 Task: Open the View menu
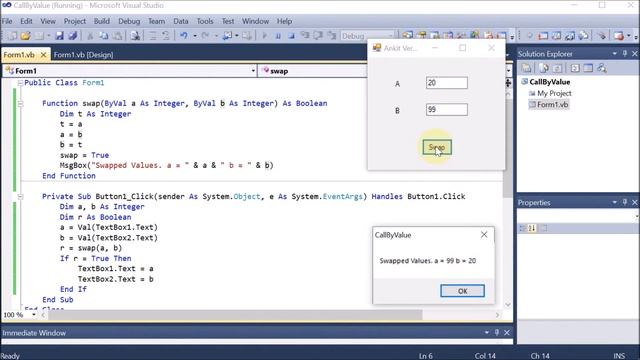(48, 21)
